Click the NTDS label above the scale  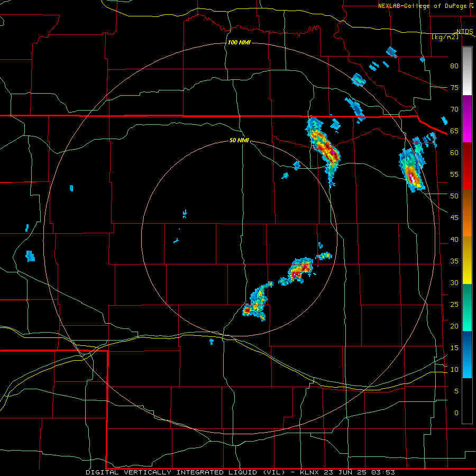tap(465, 32)
